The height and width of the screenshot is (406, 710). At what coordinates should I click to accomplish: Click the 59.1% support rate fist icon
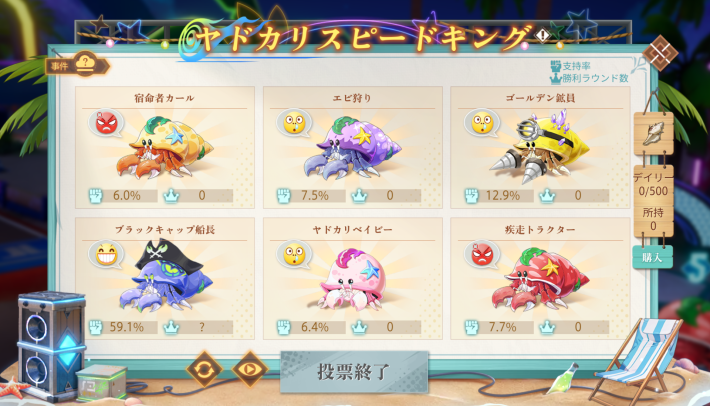[96, 327]
